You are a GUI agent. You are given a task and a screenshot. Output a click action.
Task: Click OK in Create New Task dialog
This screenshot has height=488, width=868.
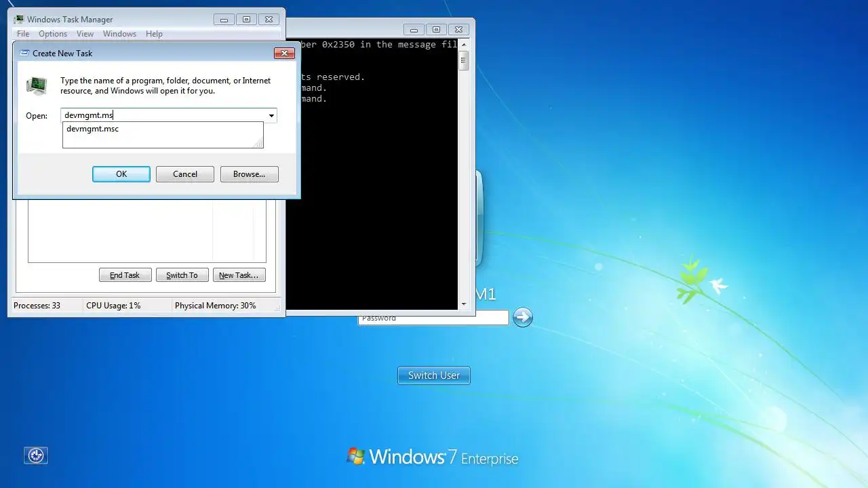(x=121, y=174)
